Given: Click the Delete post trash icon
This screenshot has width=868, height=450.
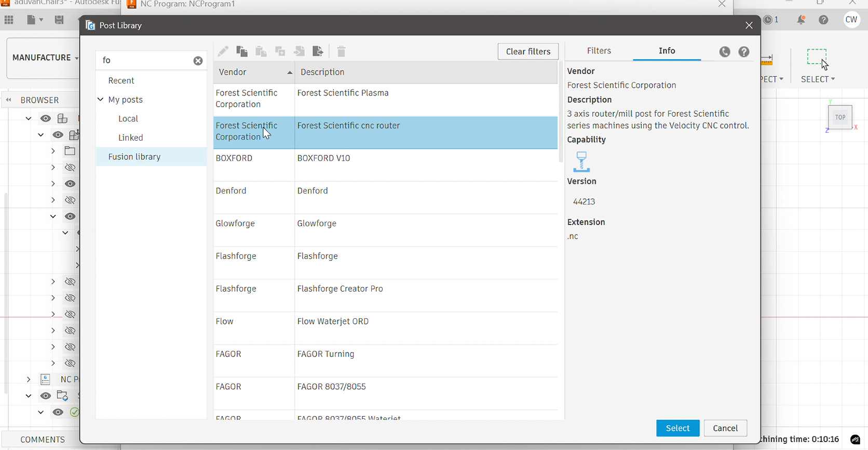Looking at the screenshot, I should 341,51.
